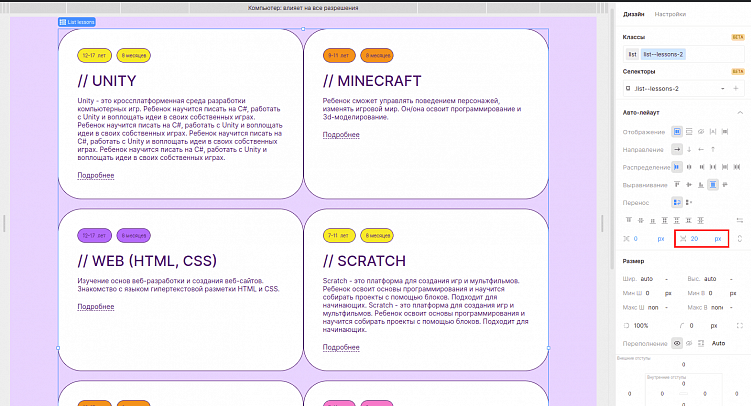751x406 pixels.
Task: Edit the column gap value 0
Action: pos(636,238)
